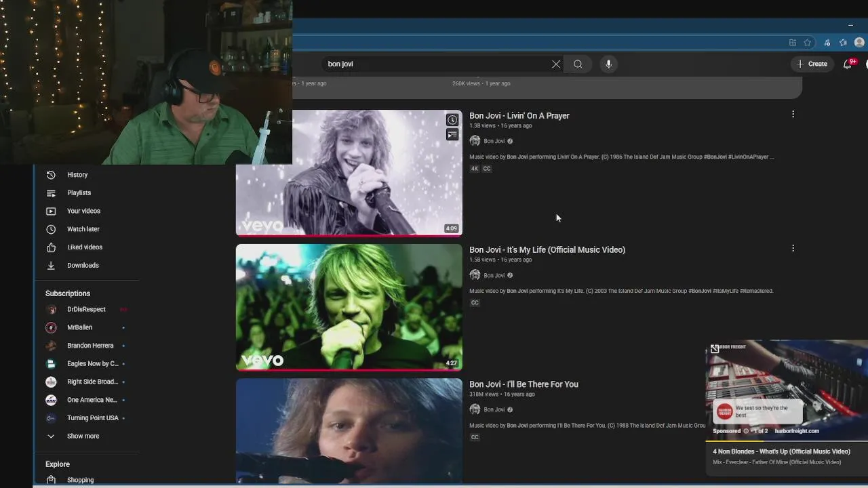Screen dimensions: 868x488
Task: Click the browser bookmark star icon
Action: (x=808, y=43)
